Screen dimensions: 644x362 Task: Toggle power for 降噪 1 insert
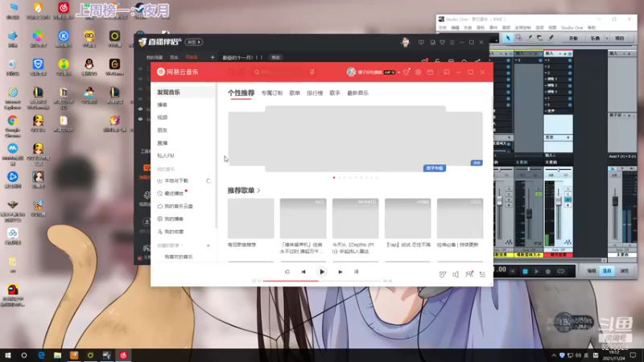coord(570,79)
